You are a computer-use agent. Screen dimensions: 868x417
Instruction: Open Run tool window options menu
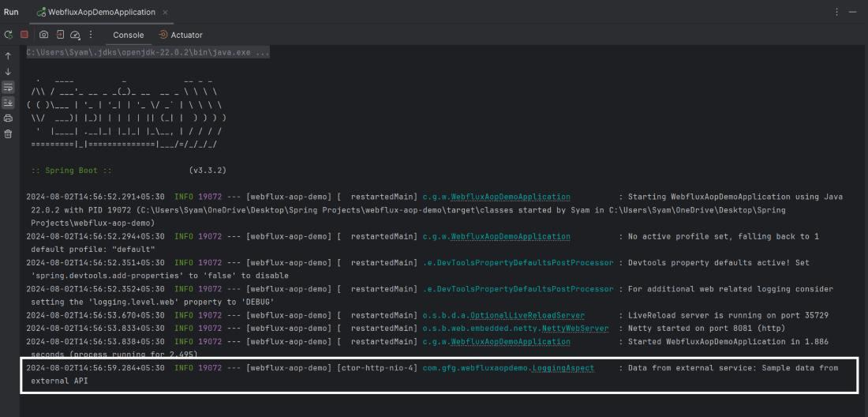point(836,13)
